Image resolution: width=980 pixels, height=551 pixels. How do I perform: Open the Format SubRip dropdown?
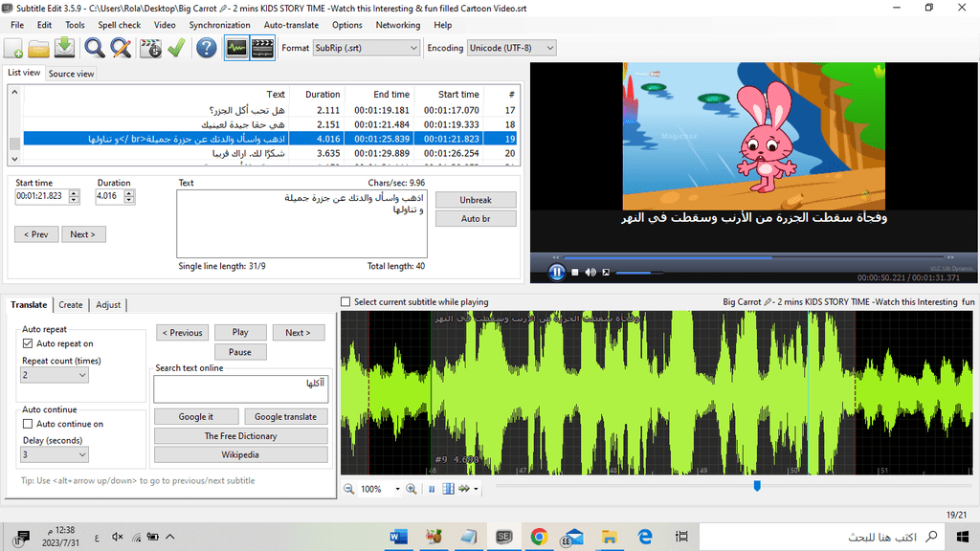click(x=366, y=48)
